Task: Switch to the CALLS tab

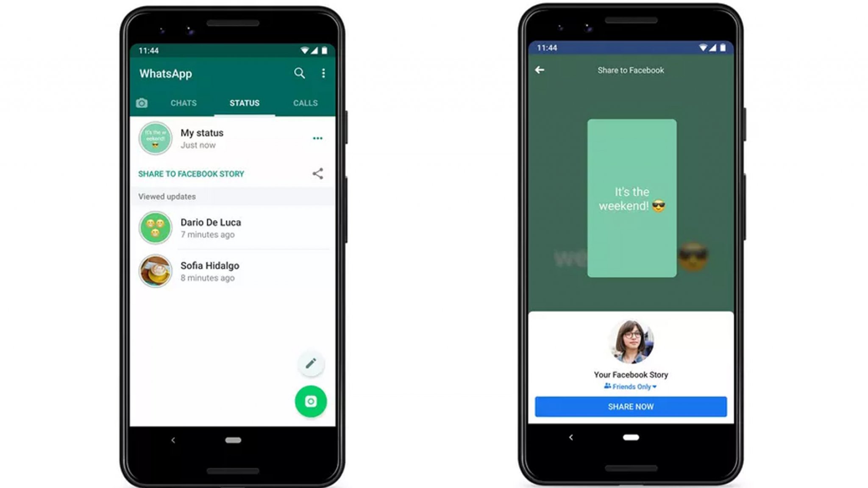Action: (x=305, y=103)
